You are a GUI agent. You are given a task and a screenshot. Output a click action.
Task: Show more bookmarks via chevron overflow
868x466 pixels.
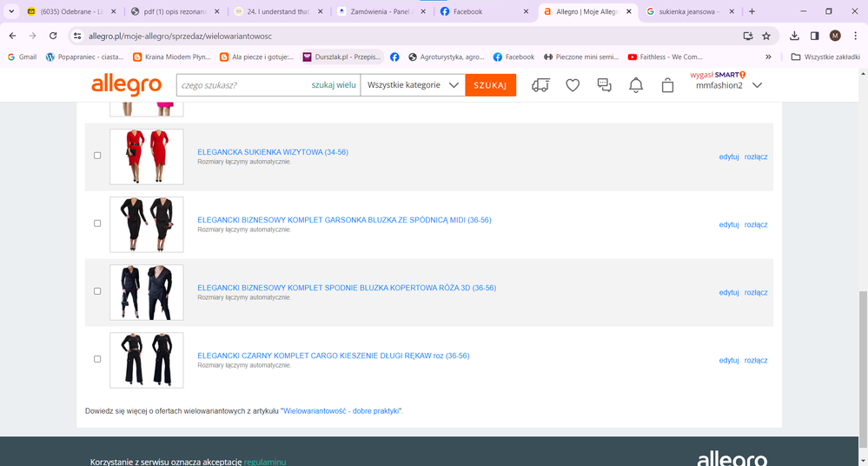point(768,57)
